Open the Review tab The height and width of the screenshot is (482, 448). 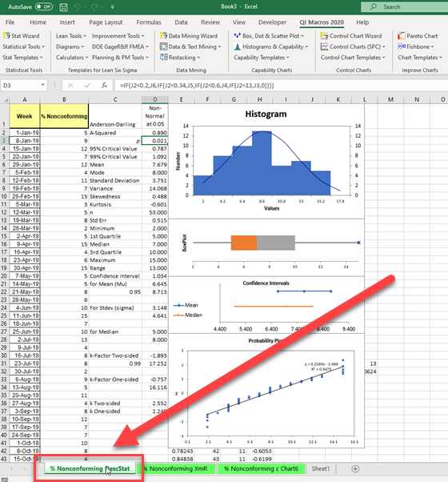pyautogui.click(x=210, y=22)
